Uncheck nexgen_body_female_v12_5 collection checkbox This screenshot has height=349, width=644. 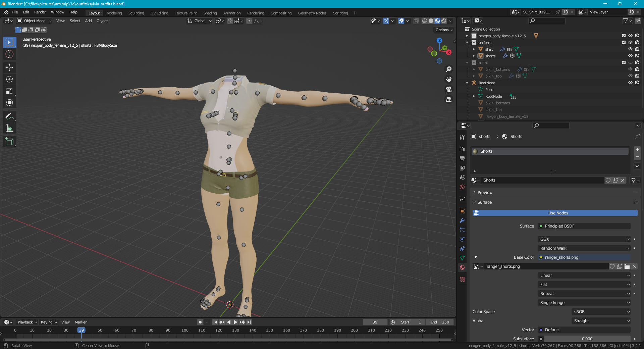point(624,36)
